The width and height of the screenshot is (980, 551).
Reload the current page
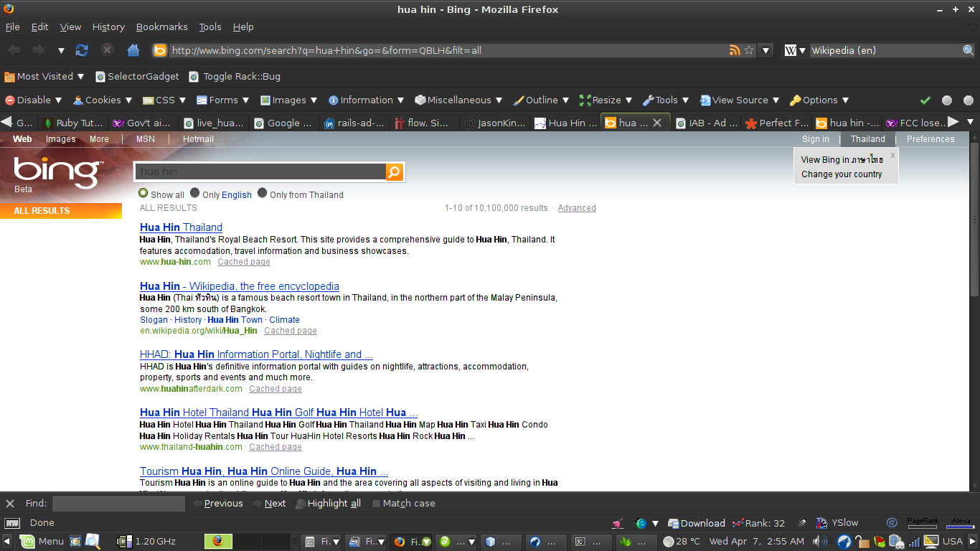tap(82, 50)
